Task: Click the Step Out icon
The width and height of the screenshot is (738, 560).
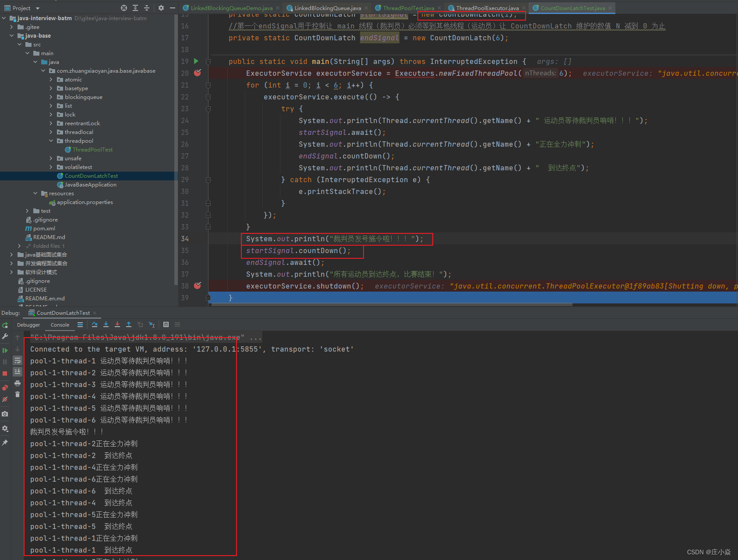Action: [x=129, y=324]
